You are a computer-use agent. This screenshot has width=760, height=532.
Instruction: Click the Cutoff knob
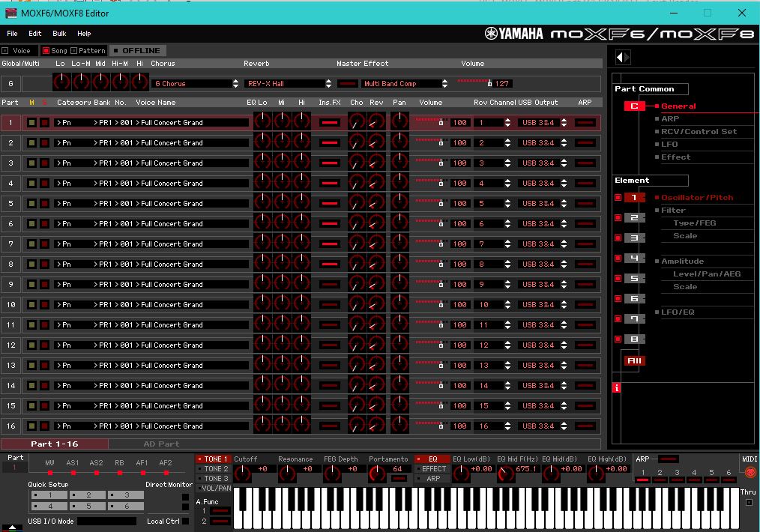pos(242,473)
